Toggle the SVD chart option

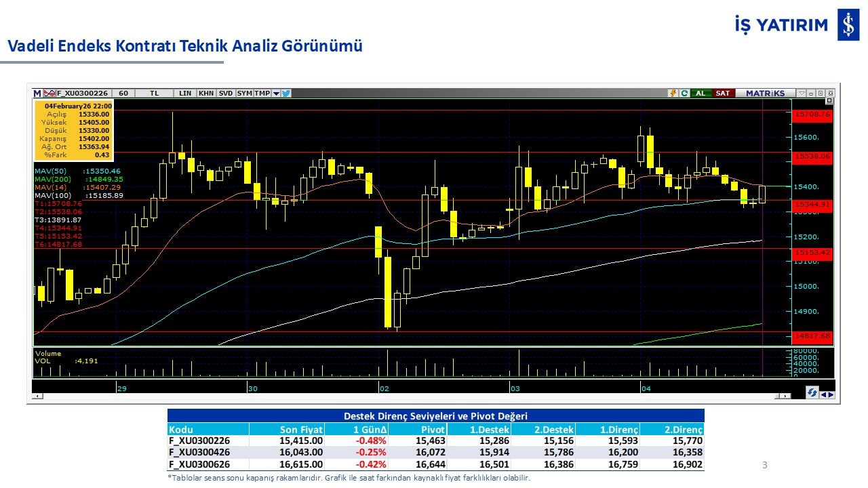[x=226, y=93]
